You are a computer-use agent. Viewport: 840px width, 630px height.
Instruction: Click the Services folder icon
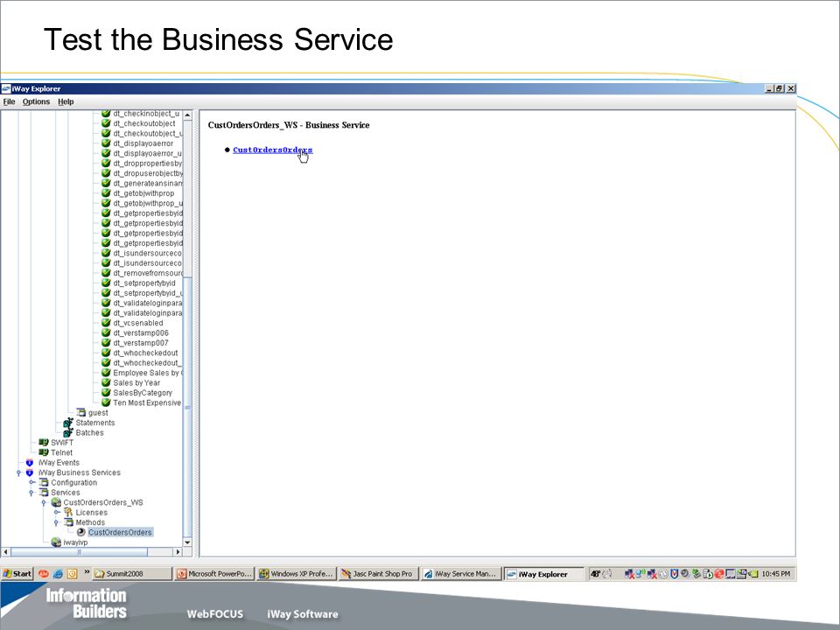(44, 493)
